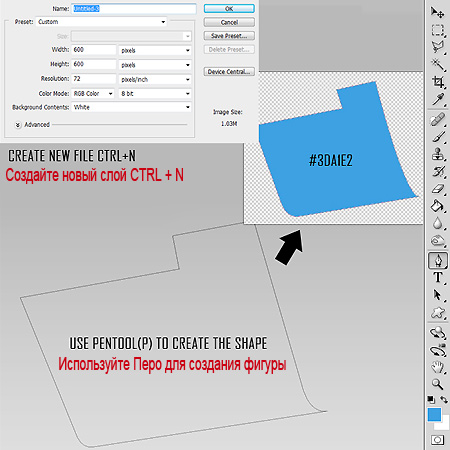Select the 3D Orbit camera tool
450x450 pixels.
438,350
